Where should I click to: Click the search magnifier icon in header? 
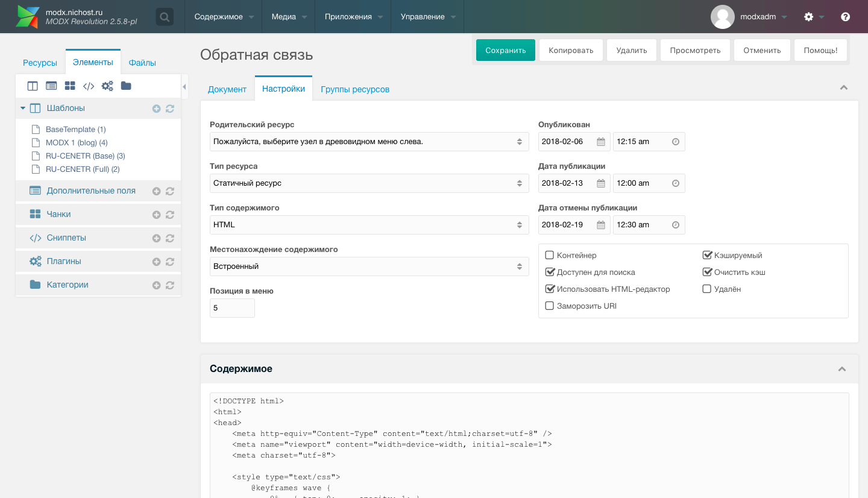[164, 16]
